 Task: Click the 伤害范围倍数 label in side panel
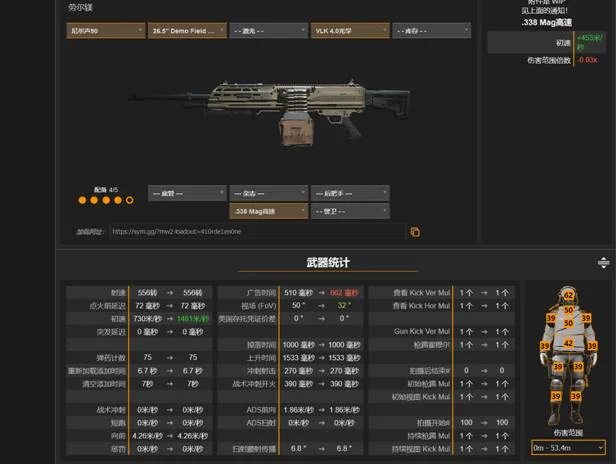click(548, 60)
